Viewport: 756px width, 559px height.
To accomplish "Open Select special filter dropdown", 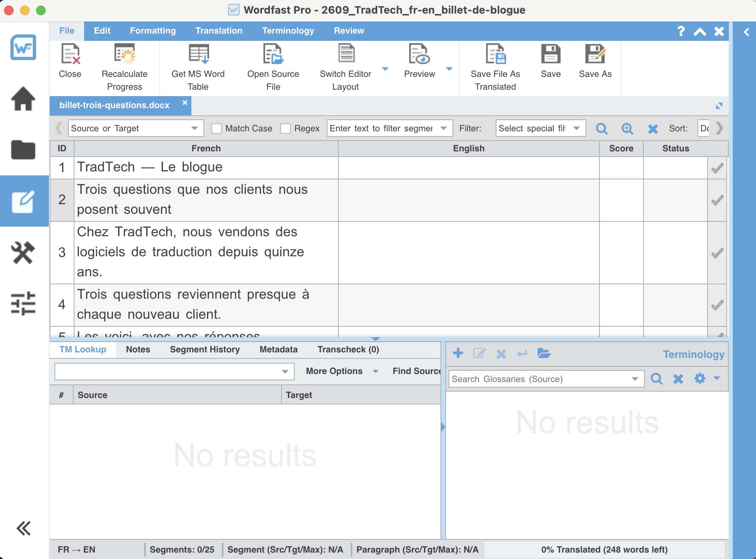I will (x=541, y=129).
